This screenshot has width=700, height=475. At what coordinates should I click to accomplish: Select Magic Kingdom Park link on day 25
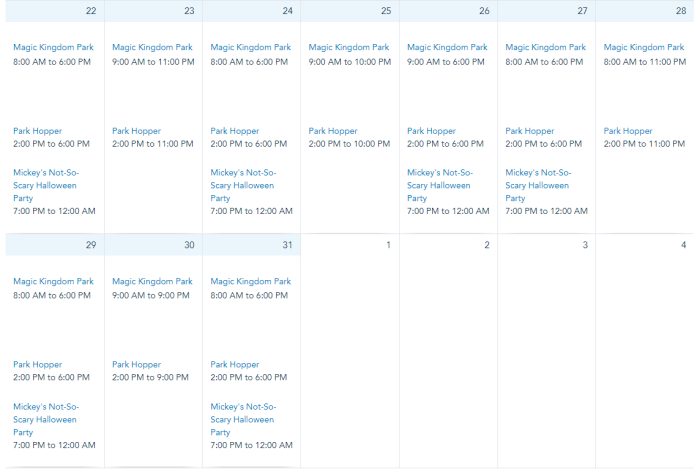click(349, 47)
